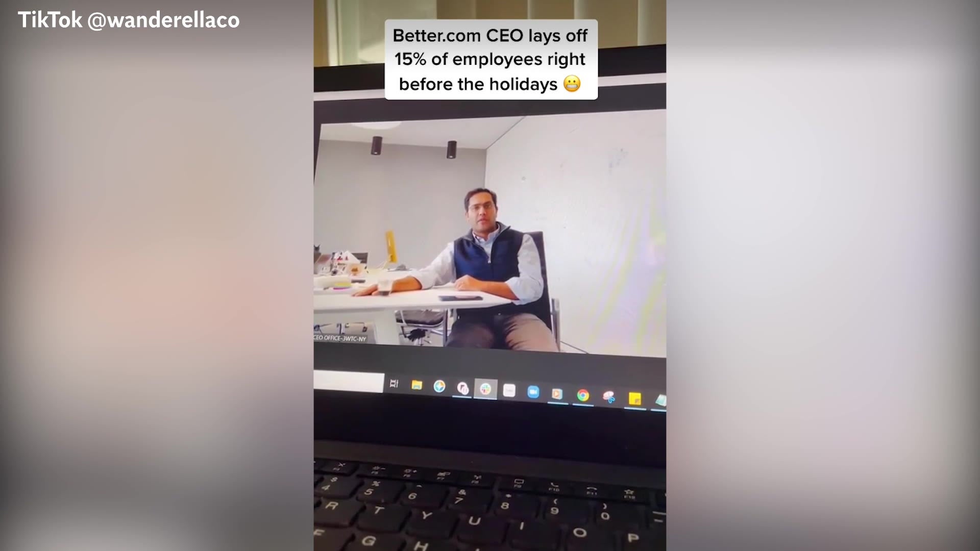Click the Better.com CEO layoffs caption box

coord(491,60)
